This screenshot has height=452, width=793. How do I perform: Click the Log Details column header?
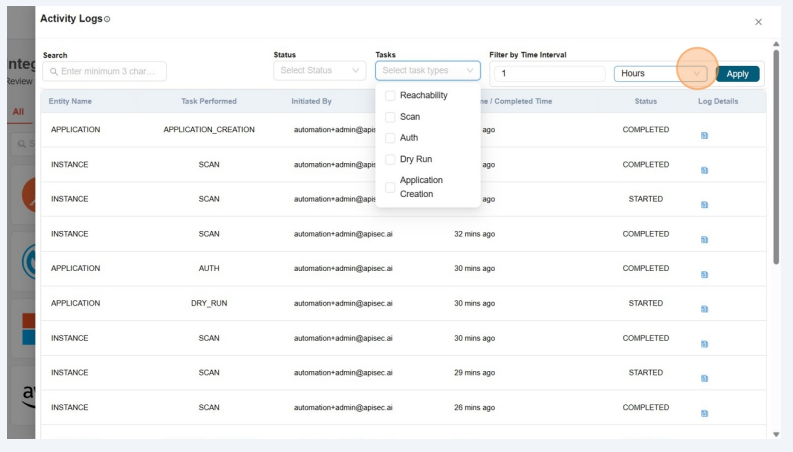718,101
